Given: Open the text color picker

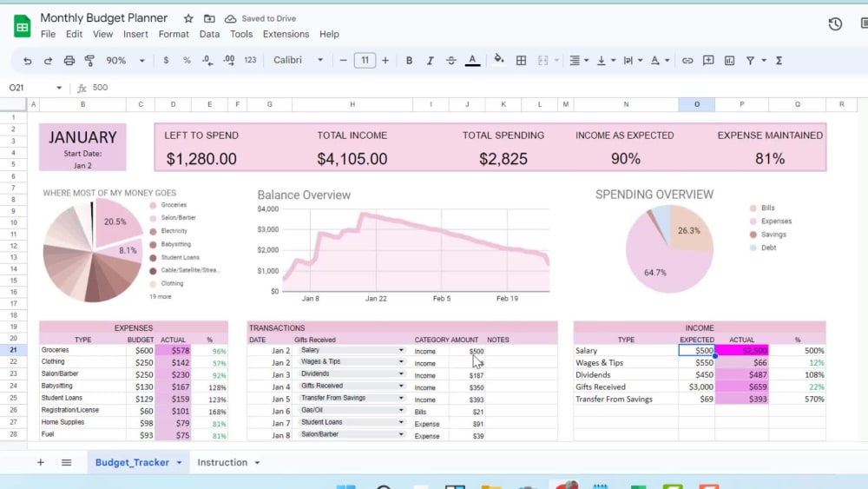Looking at the screenshot, I should pyautogui.click(x=472, y=60).
